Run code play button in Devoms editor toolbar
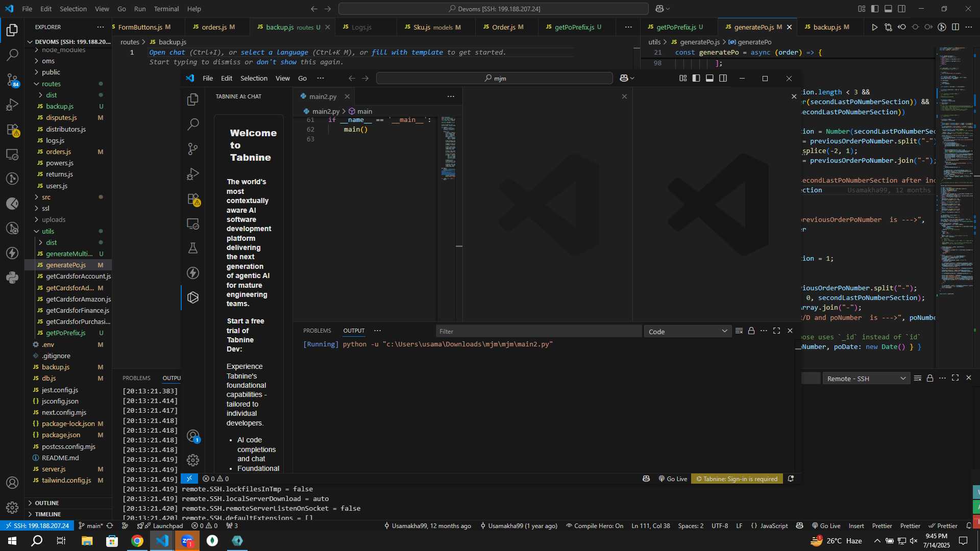Image resolution: width=980 pixels, height=551 pixels. coord(874,27)
